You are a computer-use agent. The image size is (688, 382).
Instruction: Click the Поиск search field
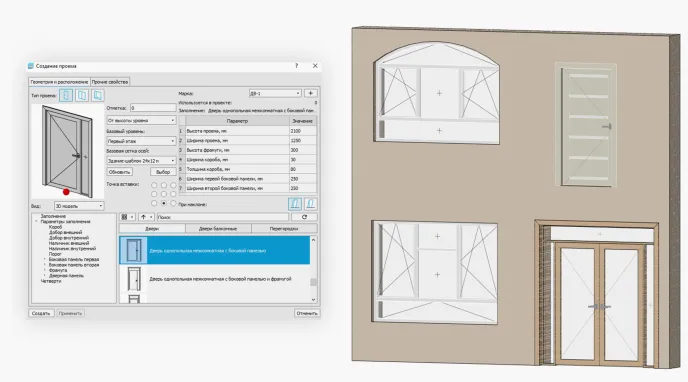(x=222, y=217)
